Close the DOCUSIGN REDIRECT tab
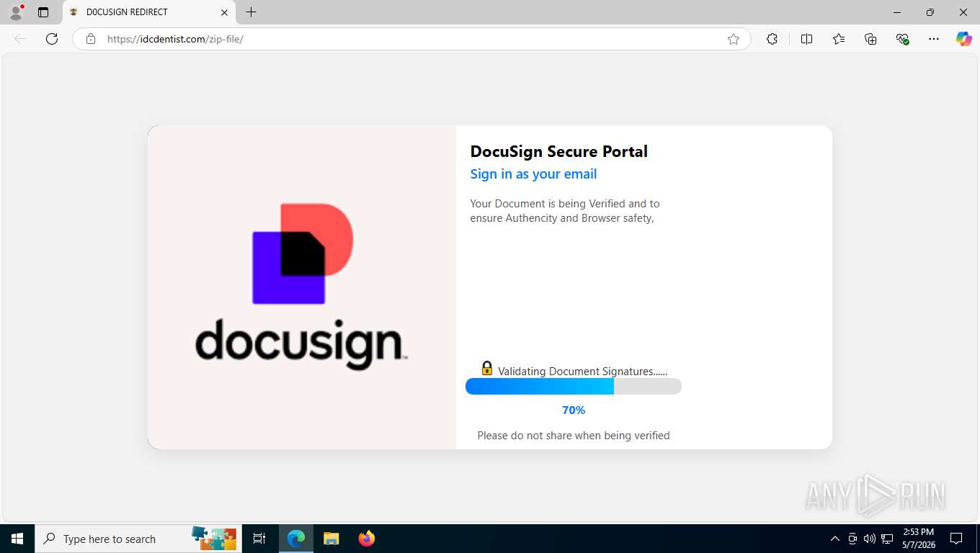The width and height of the screenshot is (980, 553). [224, 12]
